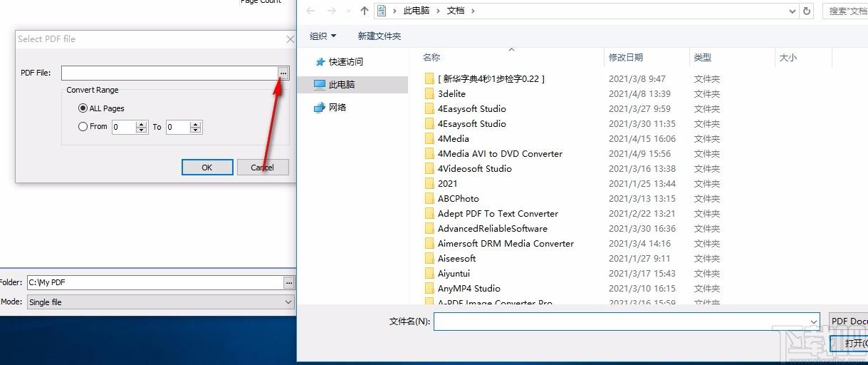Select the Aiseesoft folder icon
The width and height of the screenshot is (868, 365).
[x=429, y=258]
